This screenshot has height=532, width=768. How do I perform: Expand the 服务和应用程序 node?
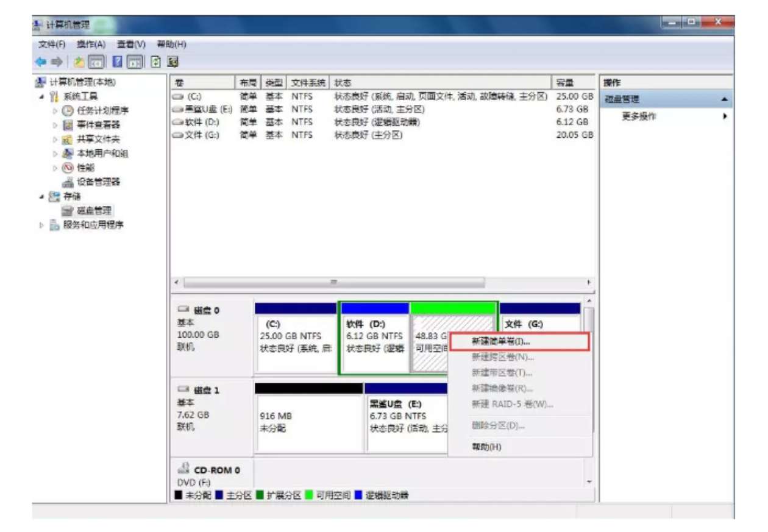[42, 225]
